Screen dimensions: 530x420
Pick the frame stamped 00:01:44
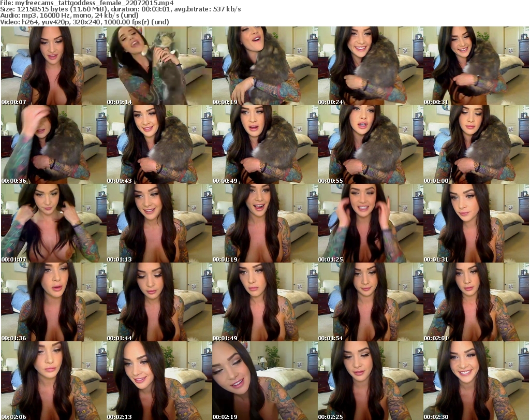pyautogui.click(x=159, y=302)
